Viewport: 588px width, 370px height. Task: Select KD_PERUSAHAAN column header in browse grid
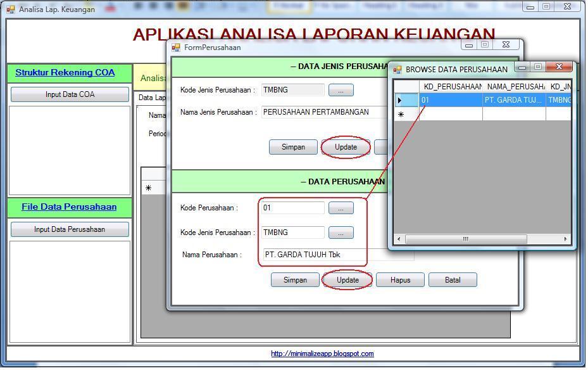pos(451,87)
